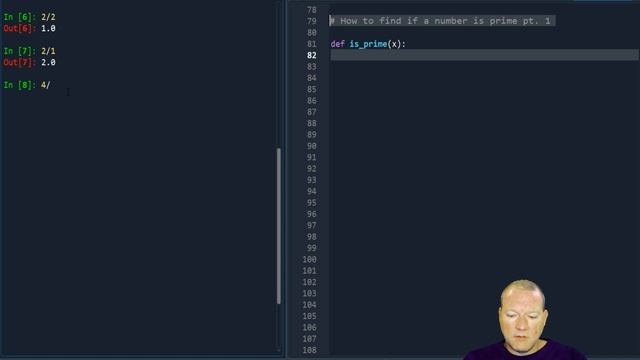Click the 'is_prime' function name
The image size is (640, 360).
368,44
